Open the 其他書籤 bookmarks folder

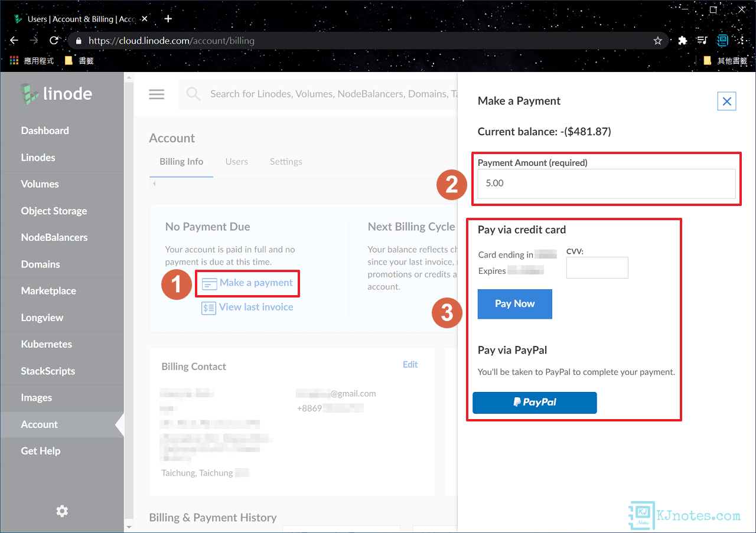point(725,60)
